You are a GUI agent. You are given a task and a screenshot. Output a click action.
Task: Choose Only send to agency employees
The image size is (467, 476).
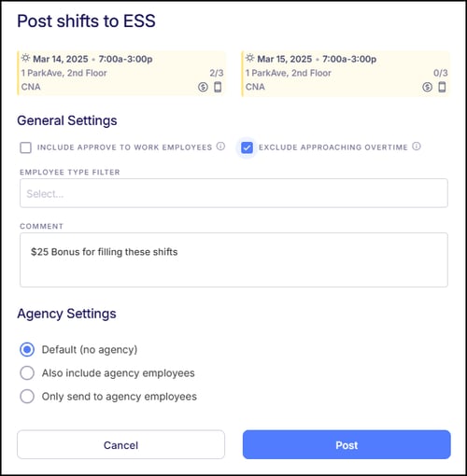[x=27, y=396]
